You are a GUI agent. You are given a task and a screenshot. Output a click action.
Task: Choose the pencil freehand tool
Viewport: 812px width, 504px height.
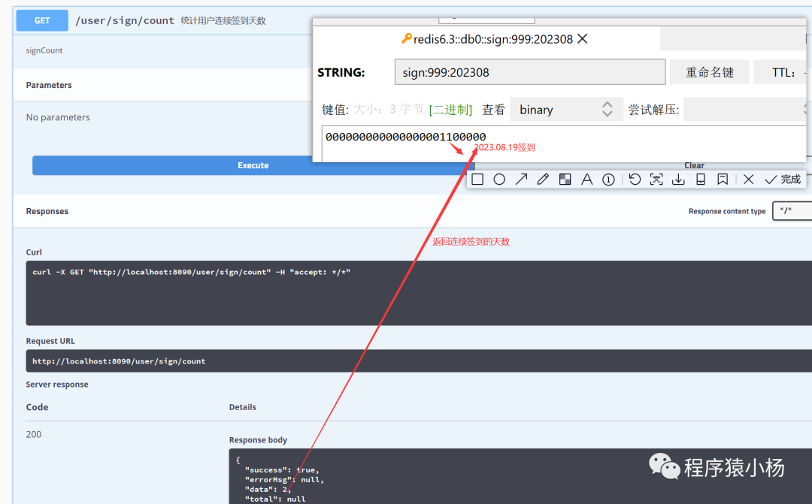543,180
